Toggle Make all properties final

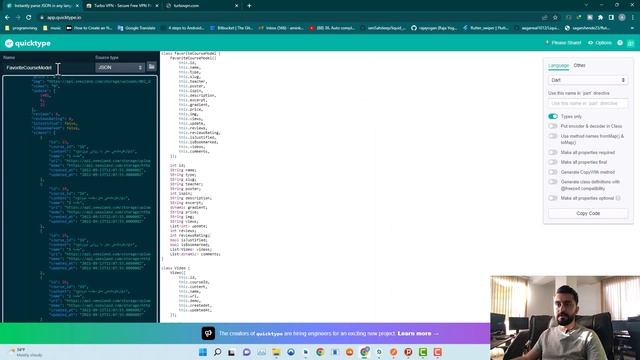tap(553, 162)
